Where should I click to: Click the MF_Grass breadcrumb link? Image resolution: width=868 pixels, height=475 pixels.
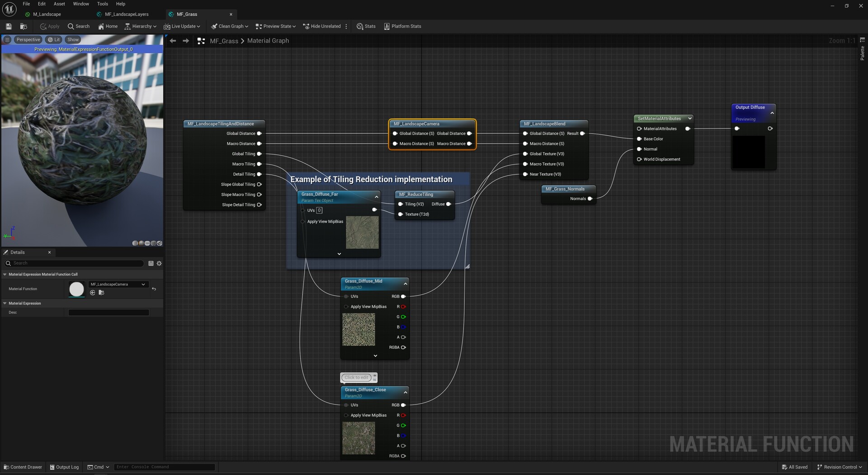tap(224, 41)
